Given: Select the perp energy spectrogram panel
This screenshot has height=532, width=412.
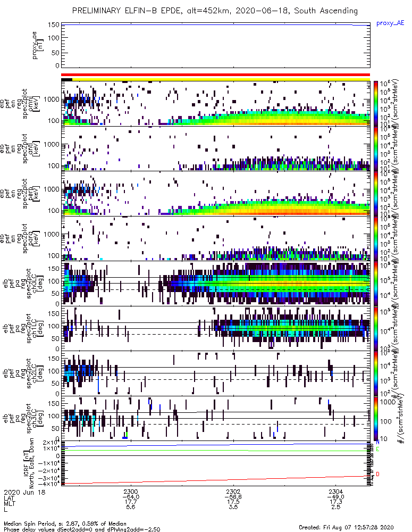Looking at the screenshot, I should [216, 194].
